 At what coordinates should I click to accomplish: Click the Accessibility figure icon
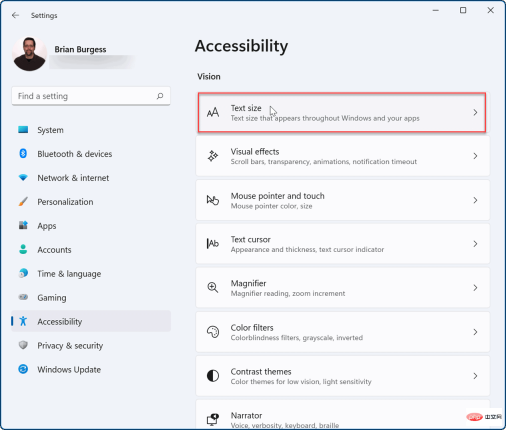[23, 321]
